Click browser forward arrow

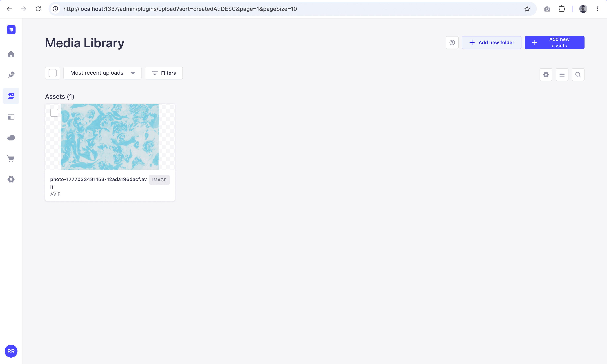click(23, 9)
